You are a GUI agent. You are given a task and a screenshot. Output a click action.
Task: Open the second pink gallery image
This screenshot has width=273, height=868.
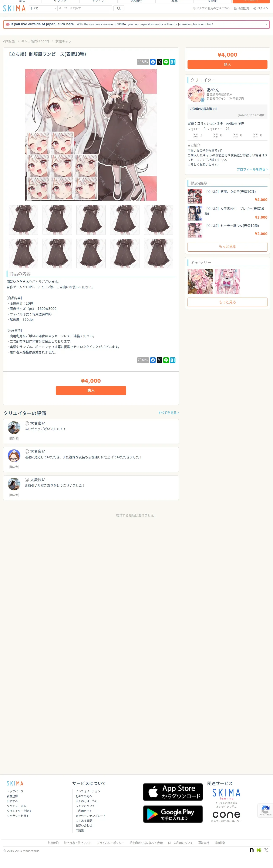(227, 282)
